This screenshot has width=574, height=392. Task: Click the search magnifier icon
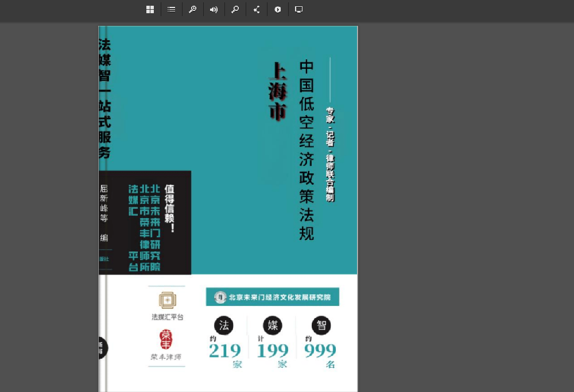tap(235, 9)
